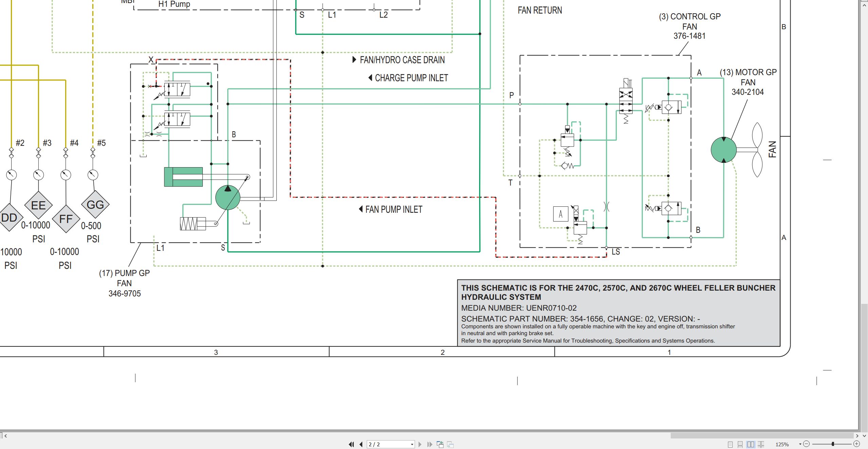Click the FAN PUMP INLET label
868x449 pixels.
(394, 209)
